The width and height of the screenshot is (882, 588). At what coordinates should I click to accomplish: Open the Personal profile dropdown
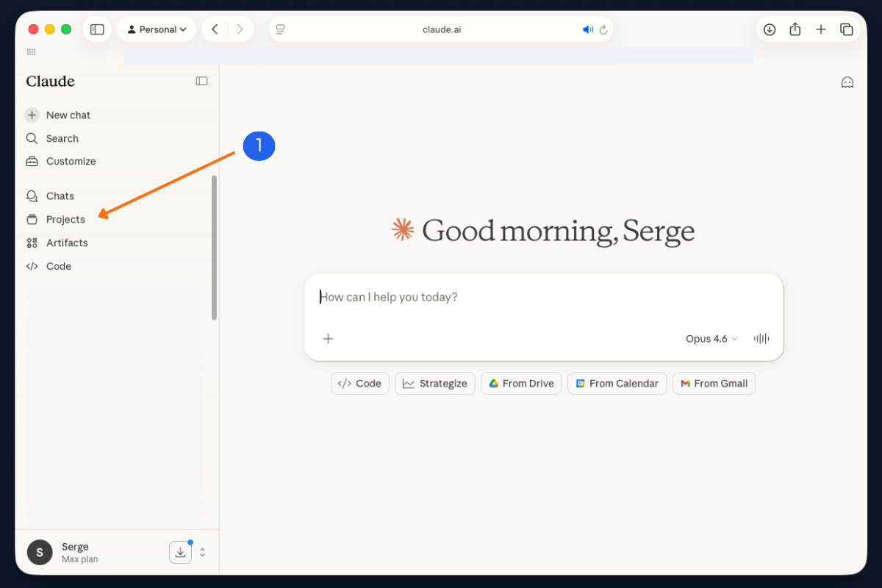pyautogui.click(x=157, y=29)
